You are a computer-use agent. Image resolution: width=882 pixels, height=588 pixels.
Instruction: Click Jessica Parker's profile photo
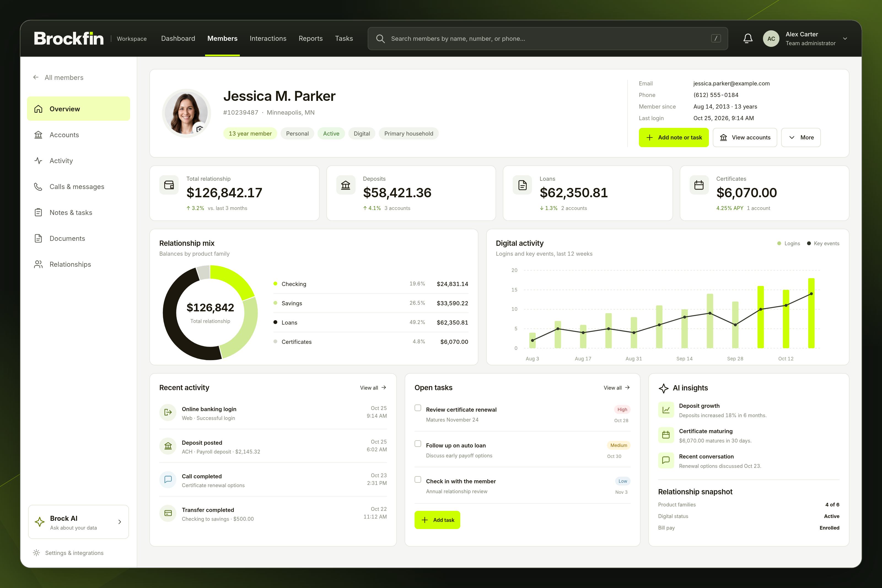186,113
